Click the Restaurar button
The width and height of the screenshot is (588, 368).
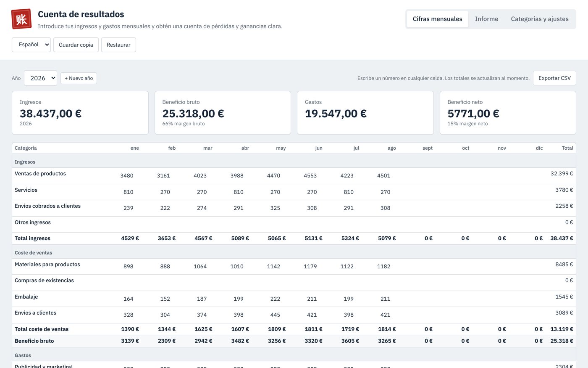(118, 45)
